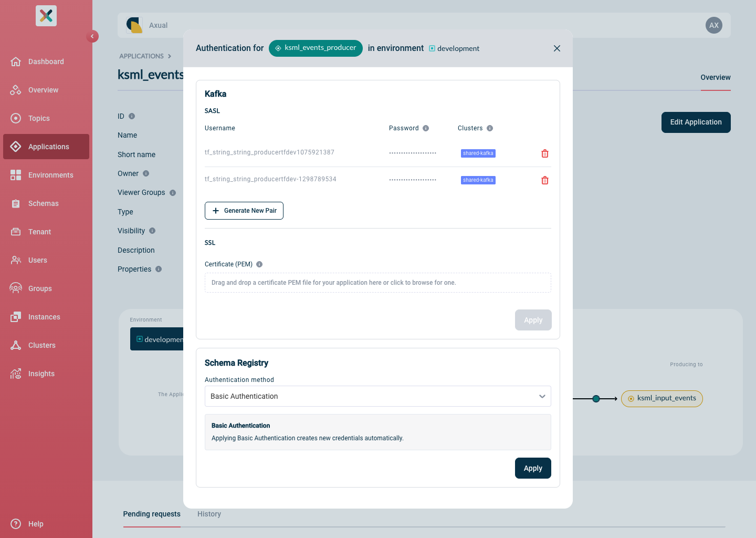Click the Environments grid icon
Screen dimensions: 756x538
coord(16,175)
